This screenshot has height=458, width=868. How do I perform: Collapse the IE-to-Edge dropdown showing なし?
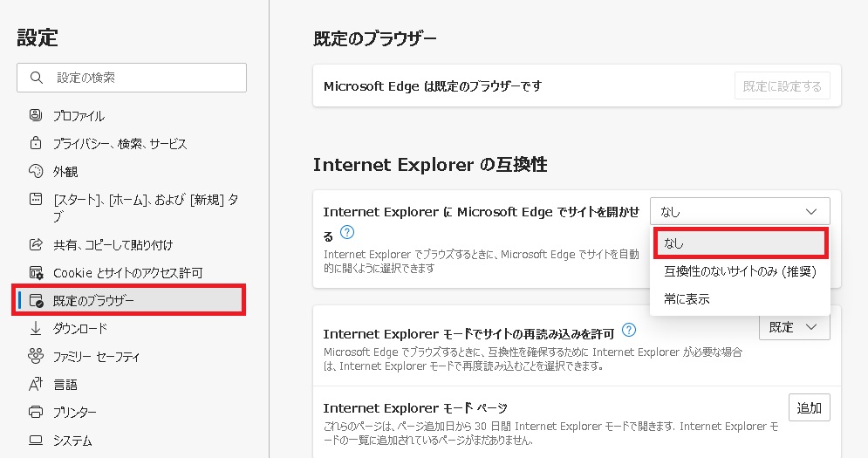(x=740, y=212)
